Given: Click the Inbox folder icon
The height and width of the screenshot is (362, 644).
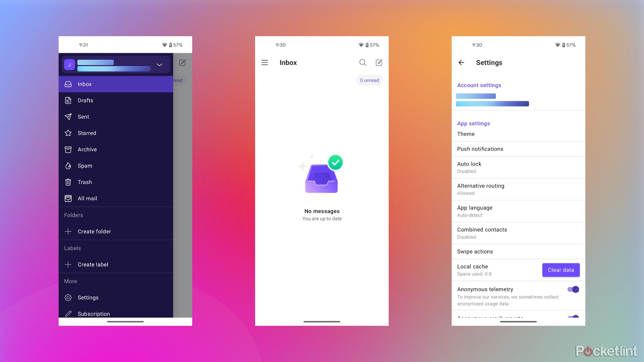Looking at the screenshot, I should [68, 84].
